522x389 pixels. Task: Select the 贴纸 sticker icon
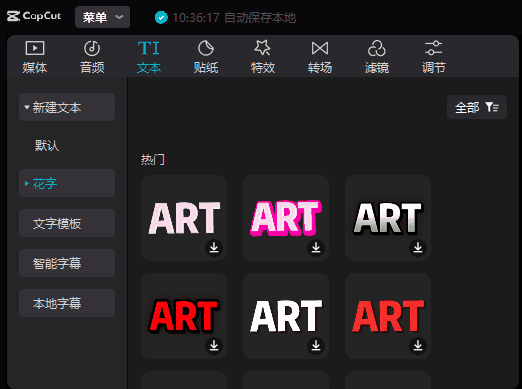point(206,48)
